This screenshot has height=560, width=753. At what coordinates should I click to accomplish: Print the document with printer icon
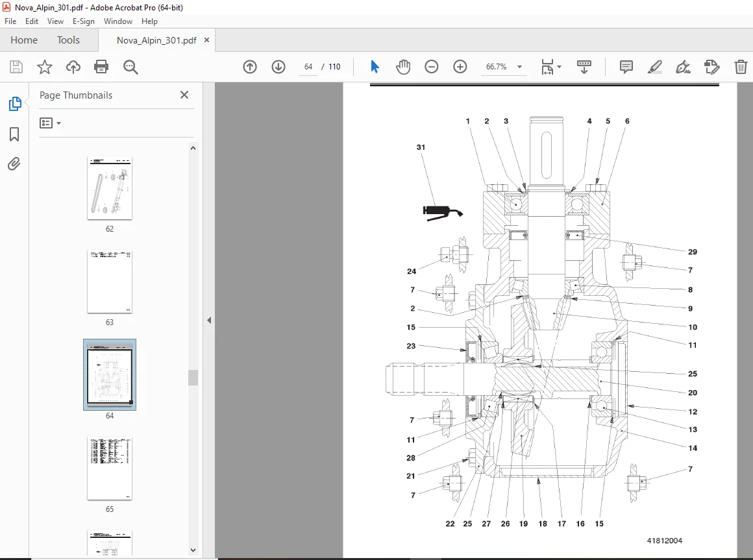click(101, 67)
